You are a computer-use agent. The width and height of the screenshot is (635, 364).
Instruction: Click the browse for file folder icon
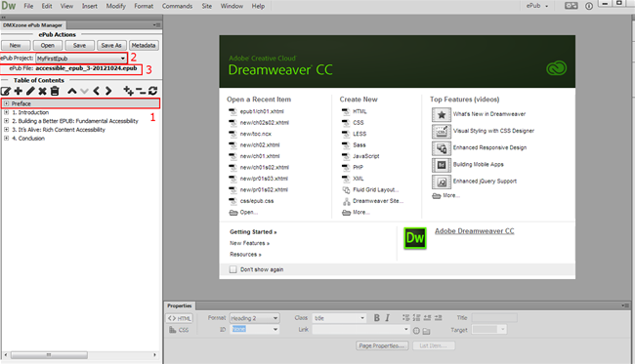click(x=427, y=331)
